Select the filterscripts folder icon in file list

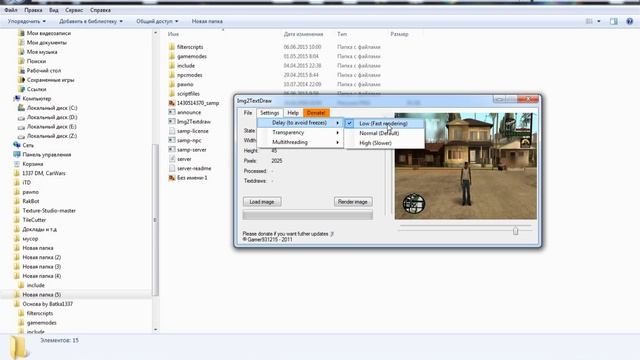[x=172, y=47]
